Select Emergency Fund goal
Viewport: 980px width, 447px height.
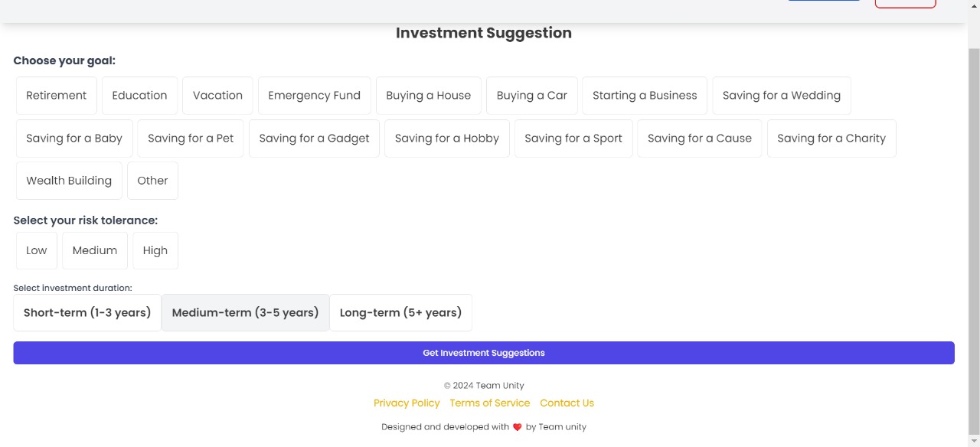tap(314, 96)
